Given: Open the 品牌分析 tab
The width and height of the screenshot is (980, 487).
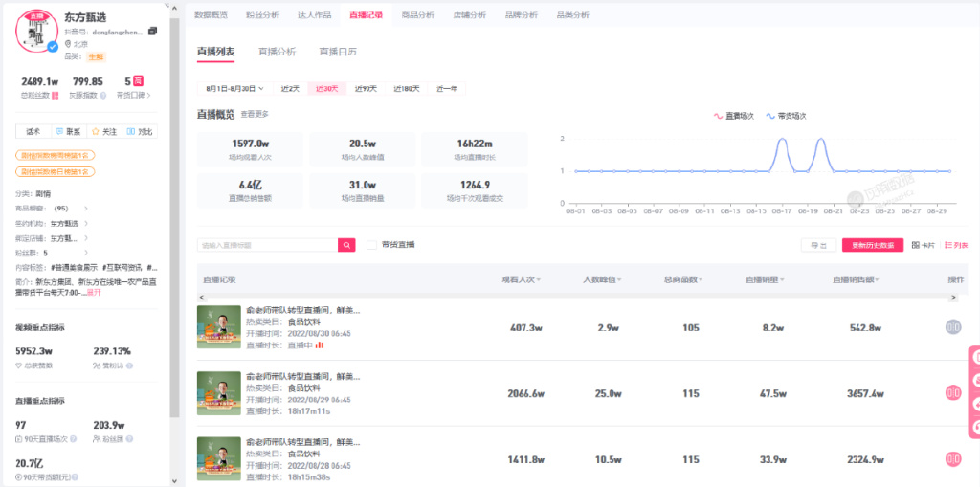Looking at the screenshot, I should click(522, 15).
